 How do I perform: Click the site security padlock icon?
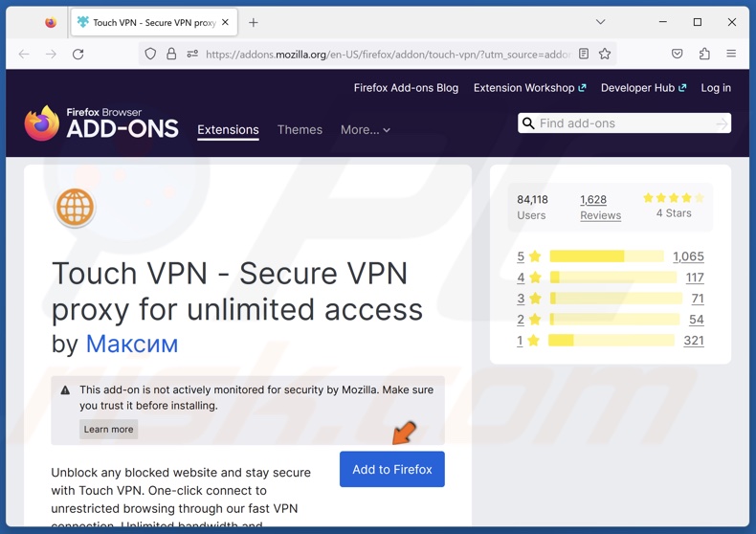171,55
